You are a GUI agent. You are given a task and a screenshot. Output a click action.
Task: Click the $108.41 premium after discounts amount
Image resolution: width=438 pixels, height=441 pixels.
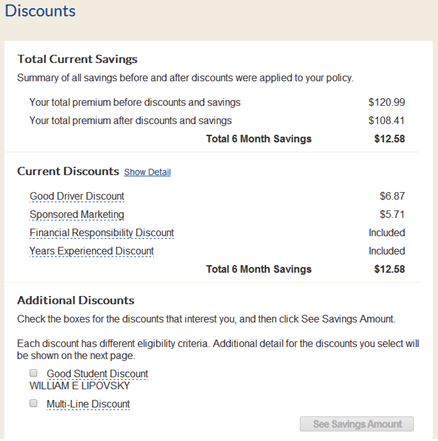(x=387, y=120)
